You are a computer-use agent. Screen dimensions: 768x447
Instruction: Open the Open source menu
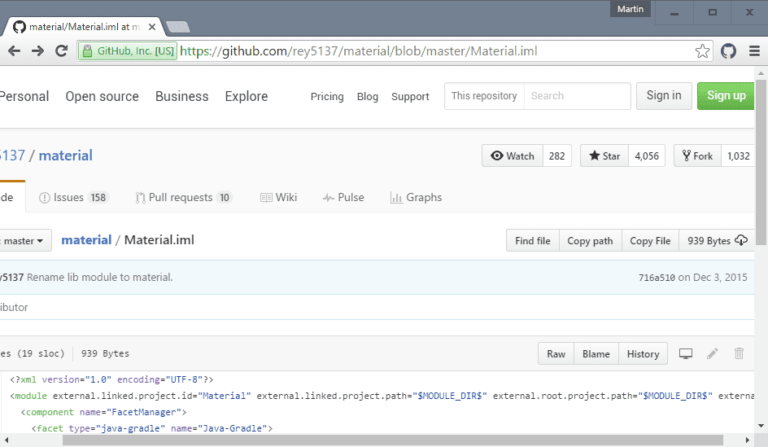[x=102, y=96]
